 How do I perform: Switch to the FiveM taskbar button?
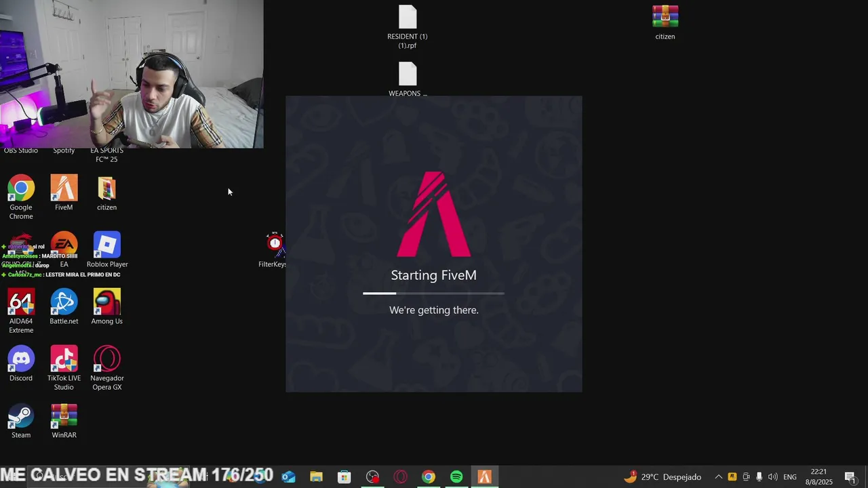coord(484,477)
